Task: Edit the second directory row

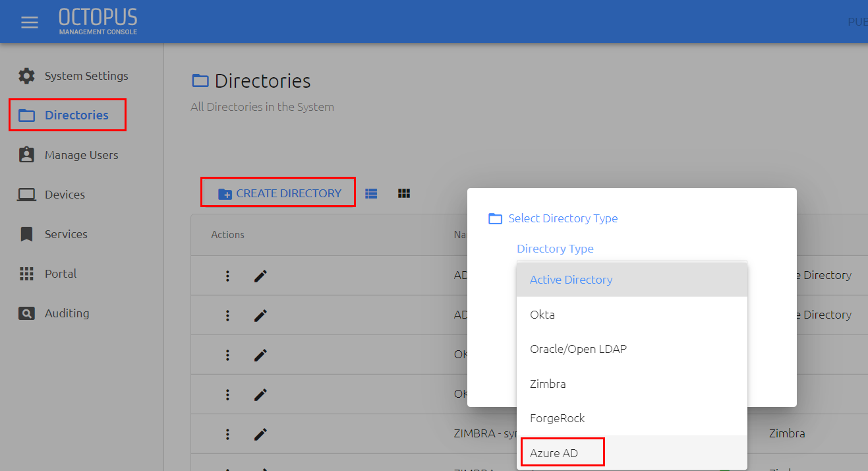Action: pyautogui.click(x=260, y=315)
